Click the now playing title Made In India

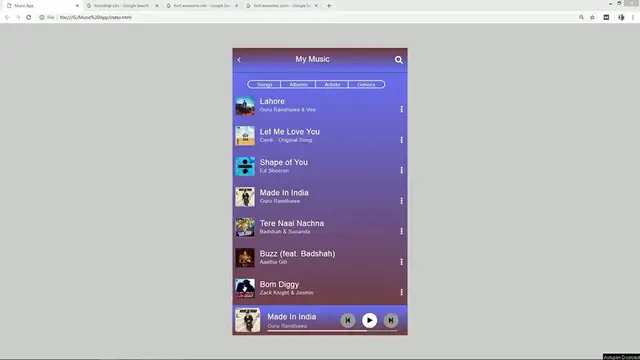coord(291,317)
